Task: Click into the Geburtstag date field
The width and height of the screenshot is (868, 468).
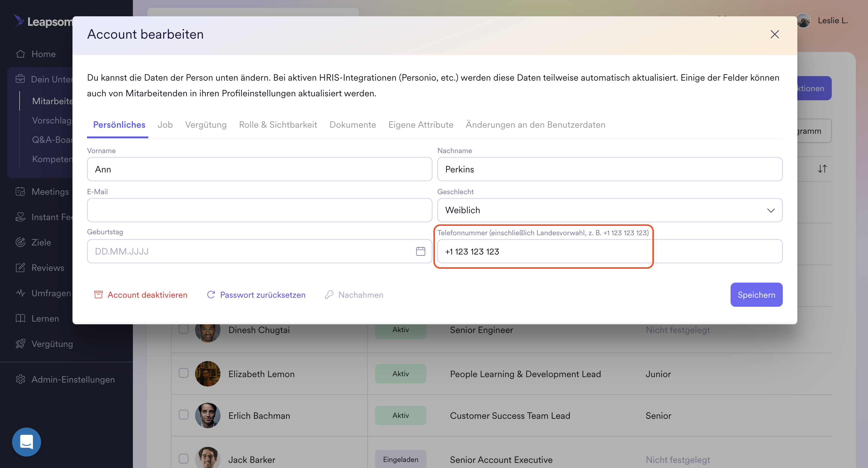Action: point(259,251)
